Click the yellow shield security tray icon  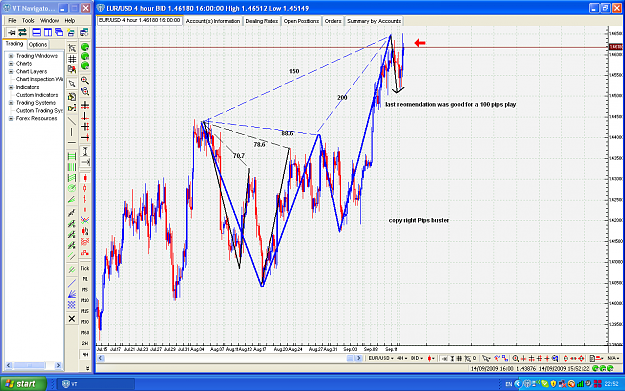[553, 384]
